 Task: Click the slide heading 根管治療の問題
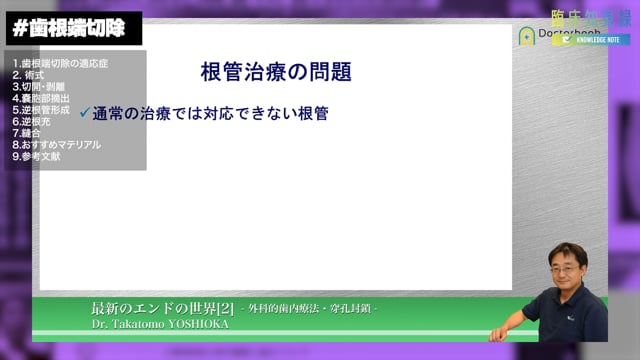point(276,72)
